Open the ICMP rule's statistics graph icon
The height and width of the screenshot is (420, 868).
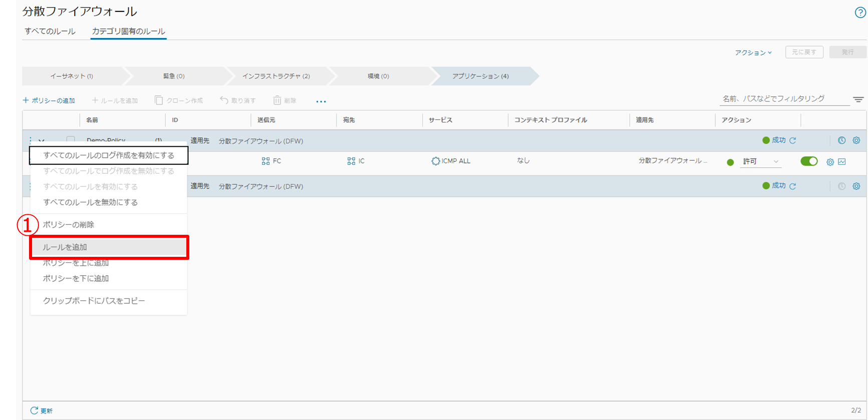pos(842,162)
